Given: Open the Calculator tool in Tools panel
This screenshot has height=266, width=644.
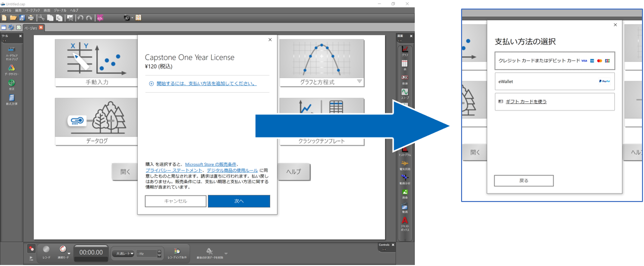Looking at the screenshot, I should [x=11, y=98].
